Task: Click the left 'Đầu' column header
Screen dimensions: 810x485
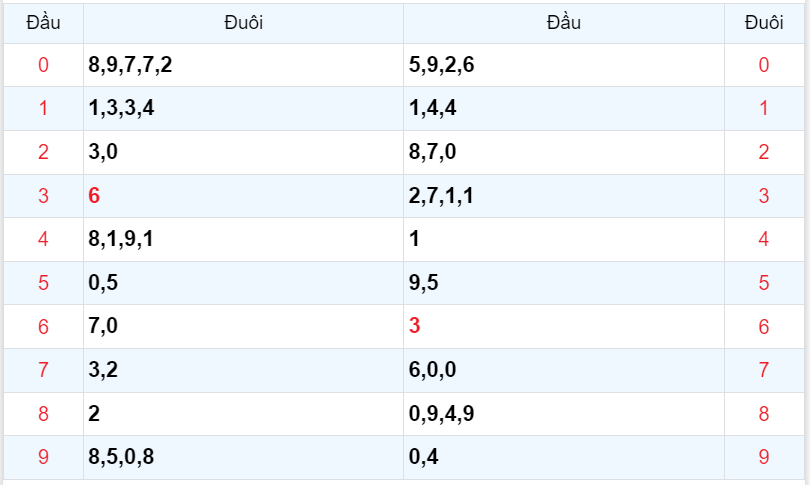Action: tap(42, 23)
